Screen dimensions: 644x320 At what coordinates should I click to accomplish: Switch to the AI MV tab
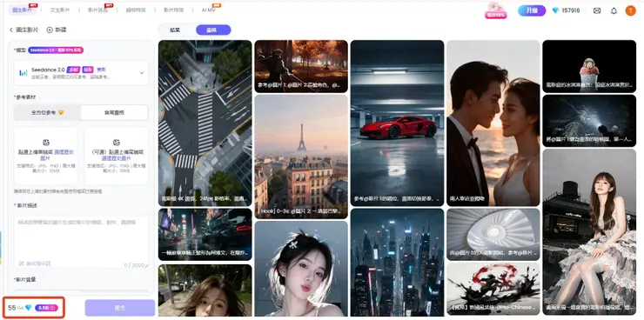(208, 10)
